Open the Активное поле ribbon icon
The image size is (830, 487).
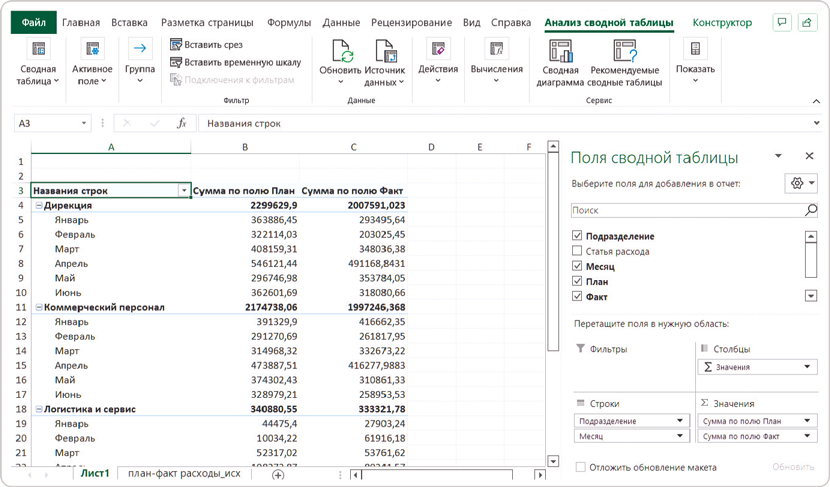[x=93, y=50]
